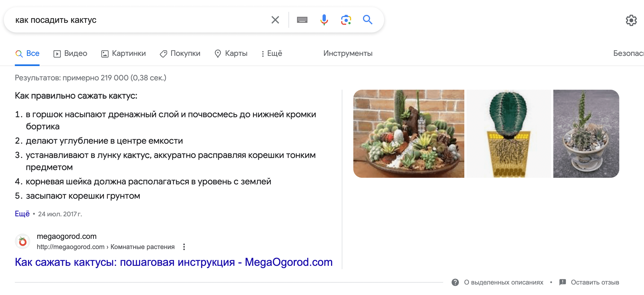The image size is (644, 295).
Task: Open the on-screen keyboard icon
Action: [x=302, y=20]
